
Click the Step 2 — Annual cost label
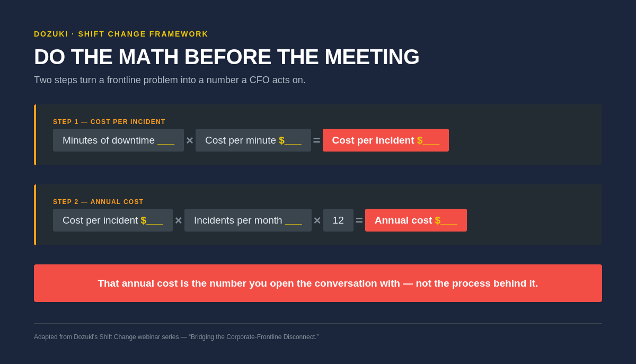pyautogui.click(x=98, y=202)
